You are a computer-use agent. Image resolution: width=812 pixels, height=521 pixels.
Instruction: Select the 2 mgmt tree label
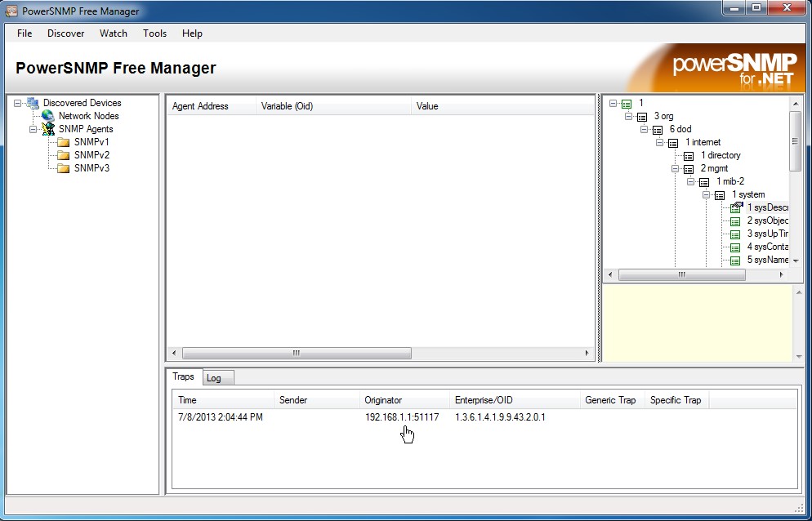pyautogui.click(x=715, y=168)
